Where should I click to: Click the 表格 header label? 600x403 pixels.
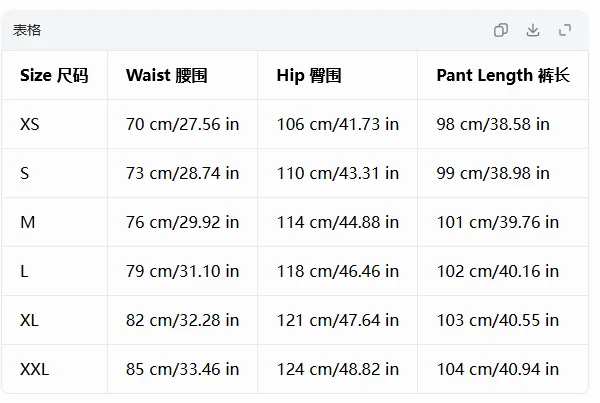pyautogui.click(x=27, y=30)
